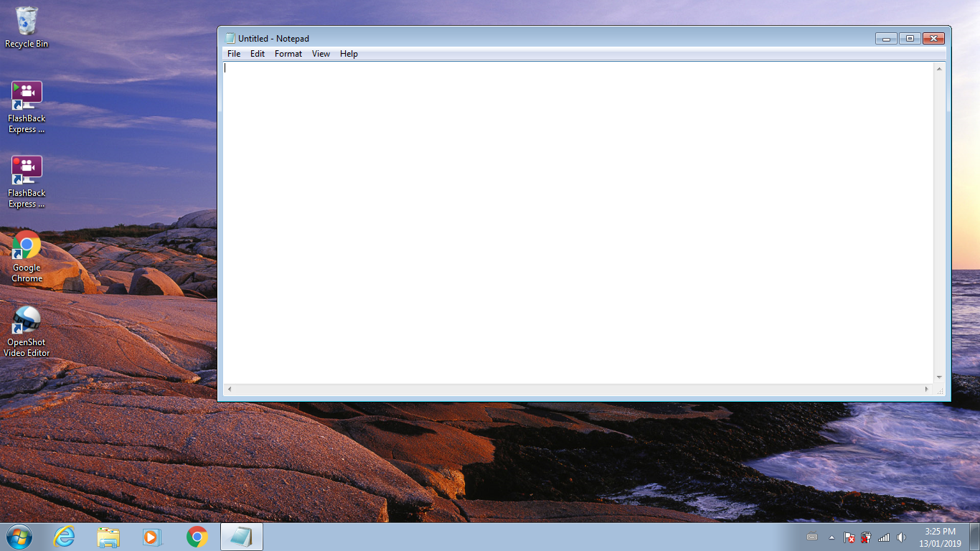Launch Internet Explorer from the taskbar
The height and width of the screenshot is (551, 980).
pos(64,536)
